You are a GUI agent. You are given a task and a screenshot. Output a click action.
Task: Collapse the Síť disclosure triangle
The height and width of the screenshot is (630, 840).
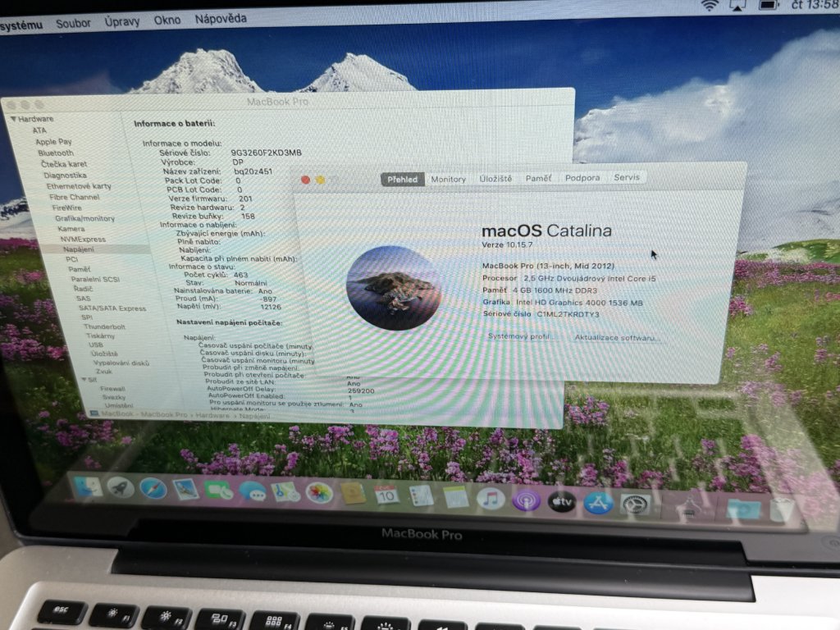point(84,379)
